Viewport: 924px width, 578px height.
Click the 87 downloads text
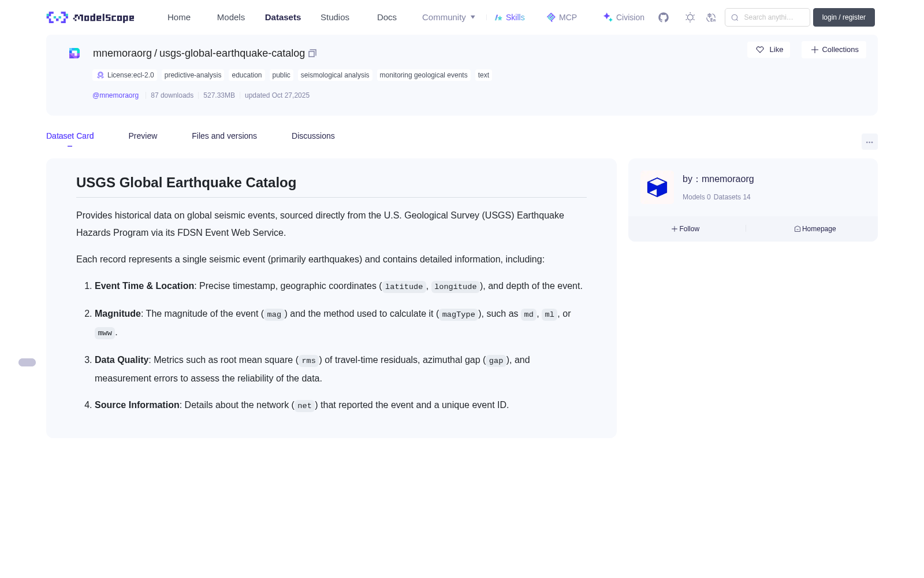(172, 95)
